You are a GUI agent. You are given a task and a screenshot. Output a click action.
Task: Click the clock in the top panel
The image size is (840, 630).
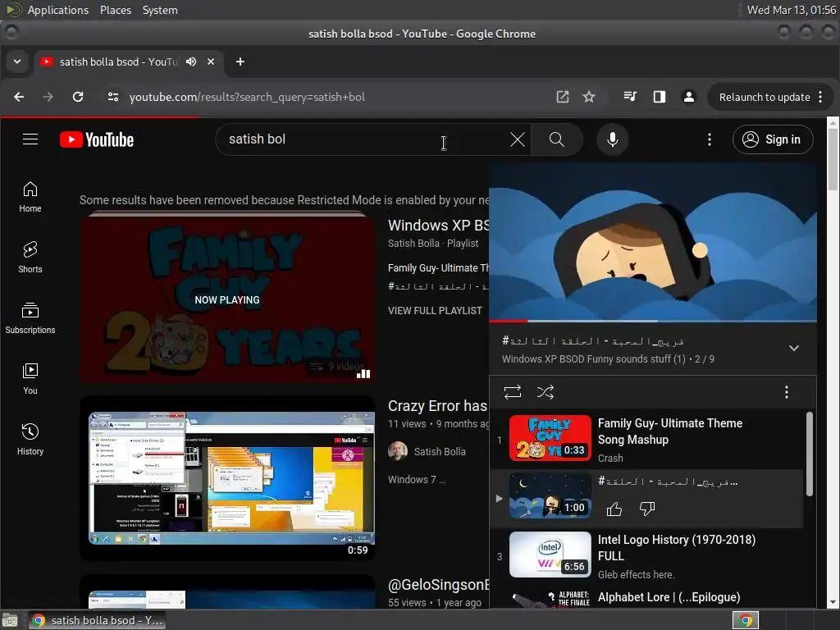pyautogui.click(x=792, y=10)
